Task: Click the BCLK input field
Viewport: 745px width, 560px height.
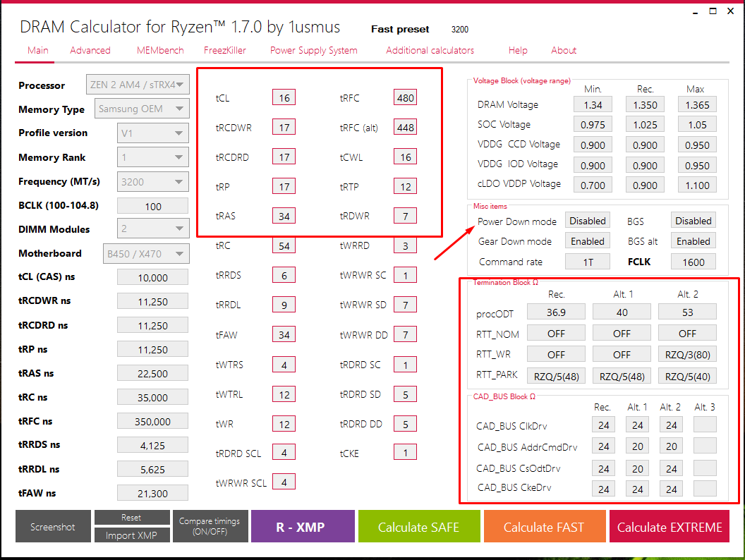Action: pos(153,206)
